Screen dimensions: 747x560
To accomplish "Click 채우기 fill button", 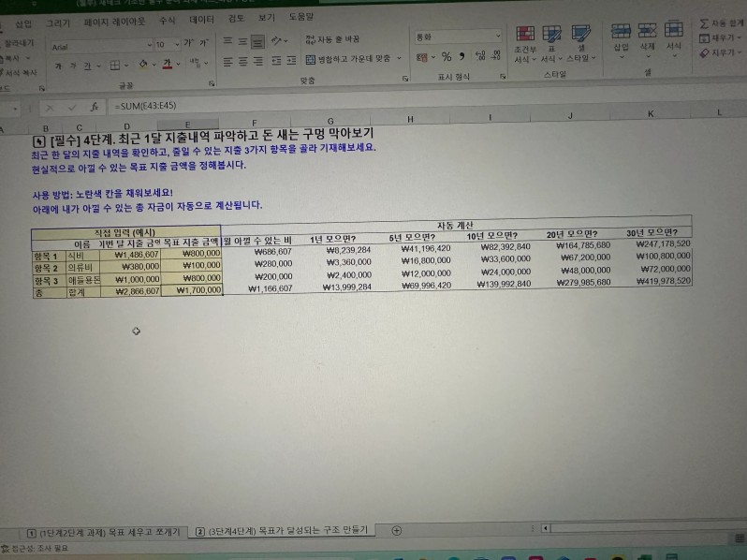I will [720, 38].
